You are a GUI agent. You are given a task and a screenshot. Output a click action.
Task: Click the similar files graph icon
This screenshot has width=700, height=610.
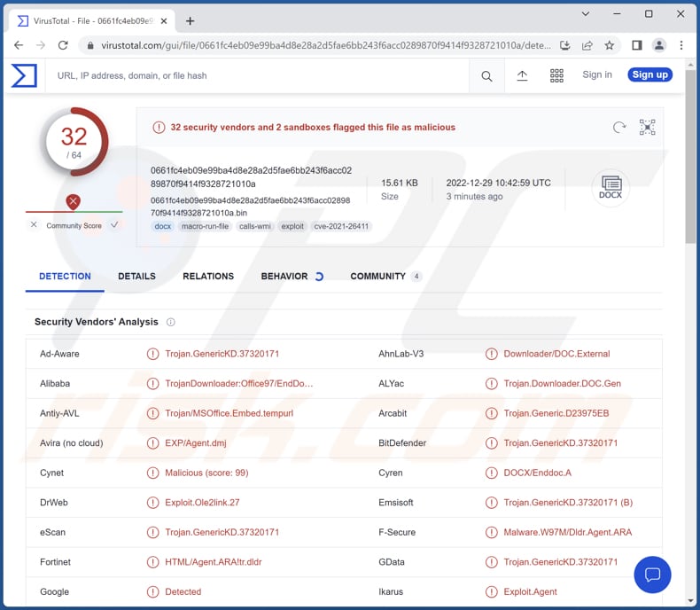coord(648,128)
